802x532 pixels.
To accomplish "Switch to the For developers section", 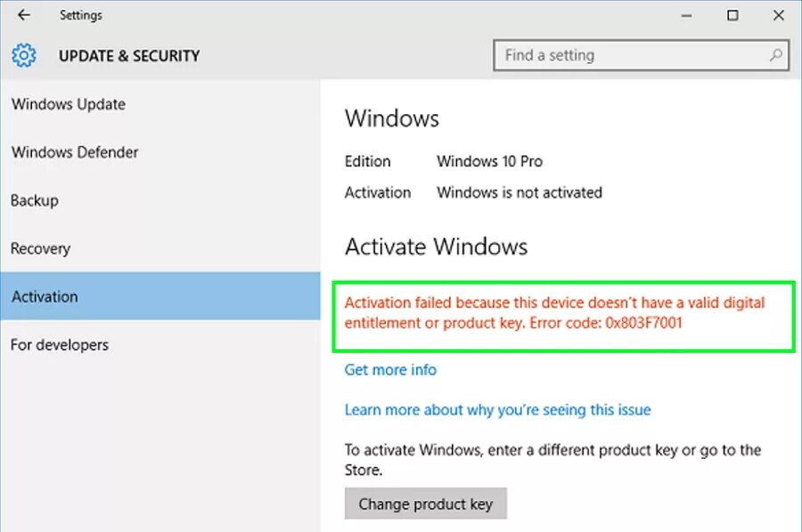I will 60,345.
